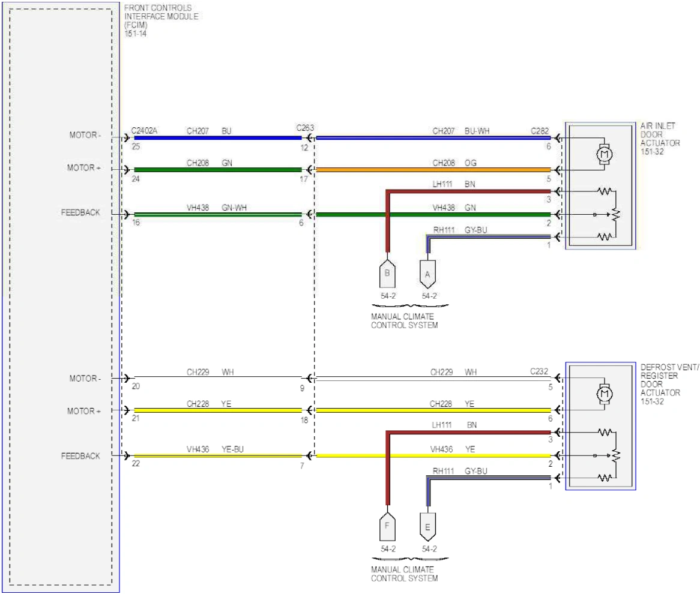Viewport: 700px width, 594px height.
Task: Click connector label C282
Action: [x=539, y=131]
